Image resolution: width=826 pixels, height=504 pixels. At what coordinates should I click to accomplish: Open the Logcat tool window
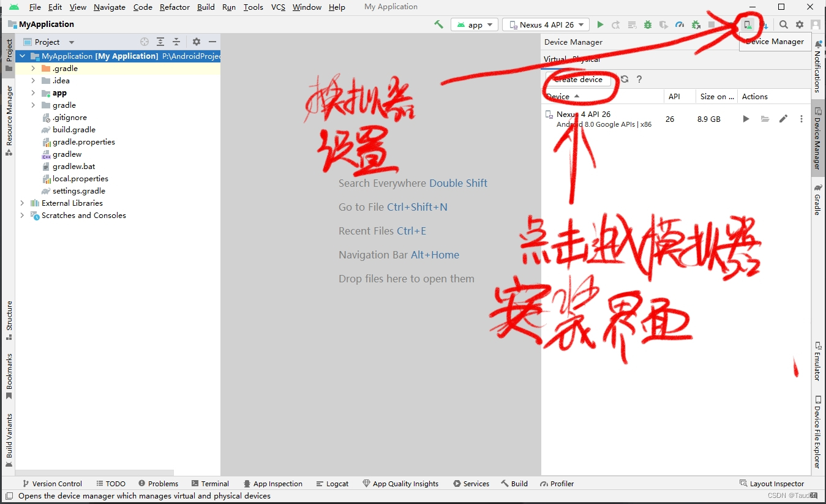[x=332, y=483]
